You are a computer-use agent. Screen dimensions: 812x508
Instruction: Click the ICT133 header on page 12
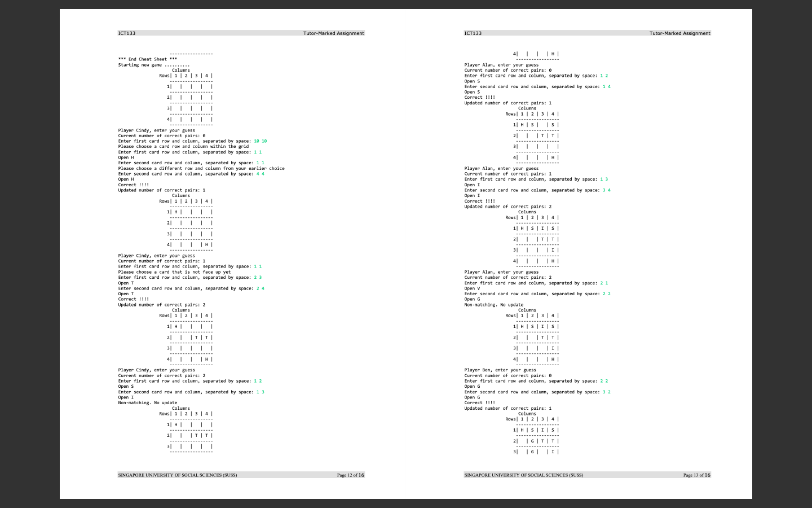(125, 33)
